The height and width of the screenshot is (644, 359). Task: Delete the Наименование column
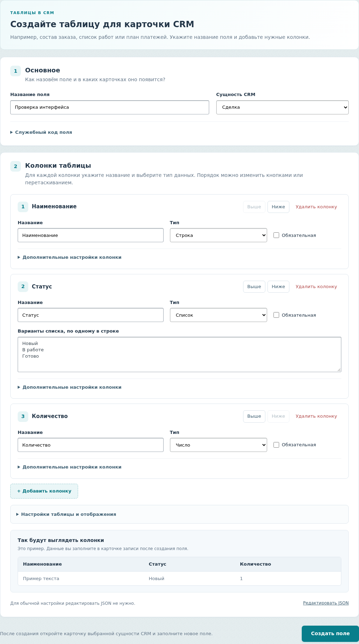coord(316,207)
